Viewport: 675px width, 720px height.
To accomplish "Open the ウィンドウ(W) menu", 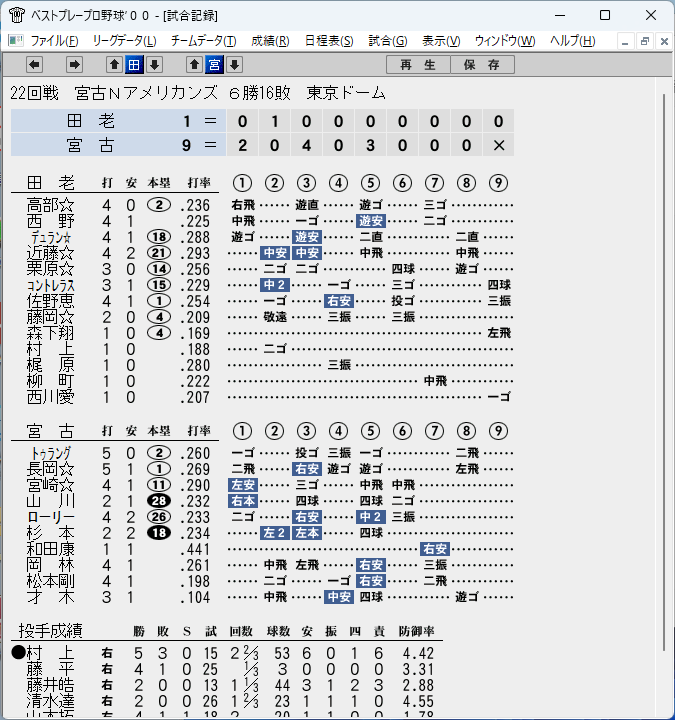I will coord(505,41).
